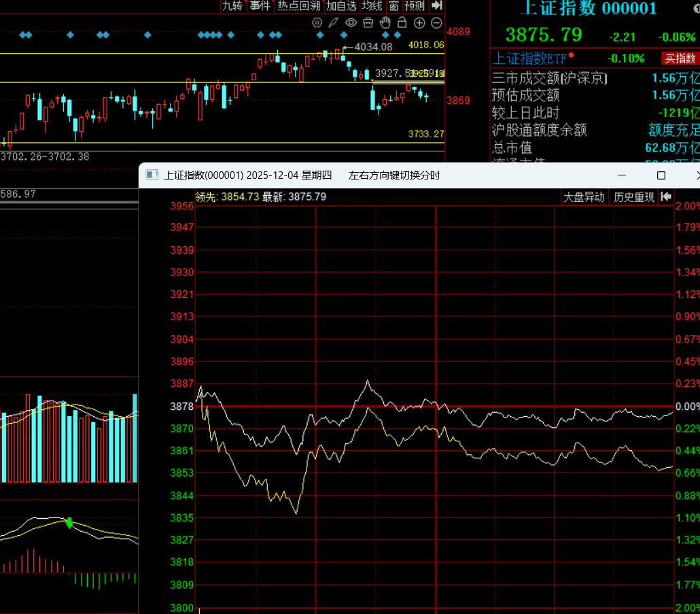Screen dimensions: 700x614
Task: Zoom in with plus circle icon
Action: click(x=419, y=22)
